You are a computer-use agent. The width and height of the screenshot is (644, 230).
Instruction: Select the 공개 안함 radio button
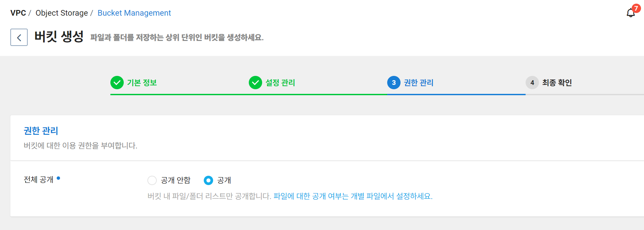point(152,180)
